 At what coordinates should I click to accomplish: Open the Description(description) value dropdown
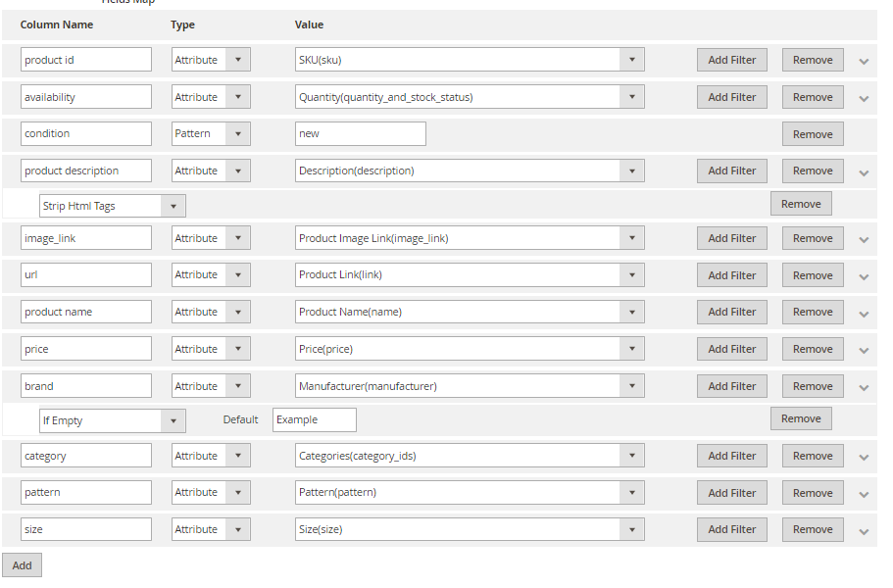coord(470,171)
